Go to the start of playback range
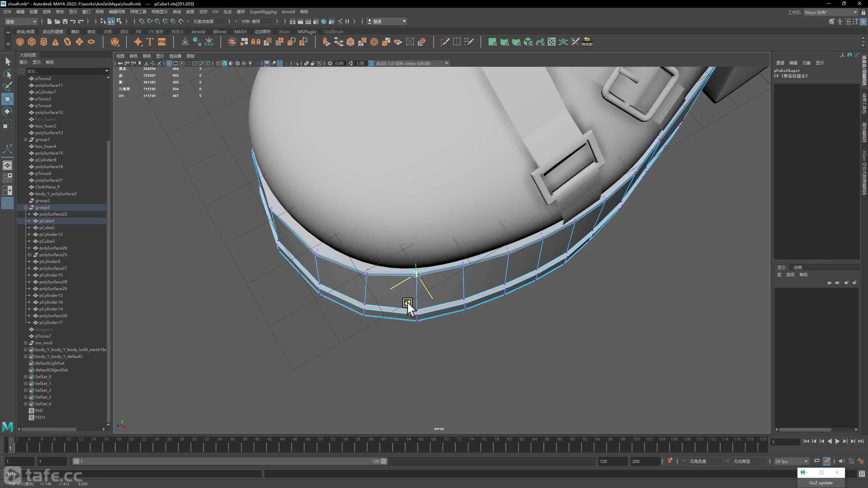This screenshot has width=868, height=488. [x=806, y=442]
